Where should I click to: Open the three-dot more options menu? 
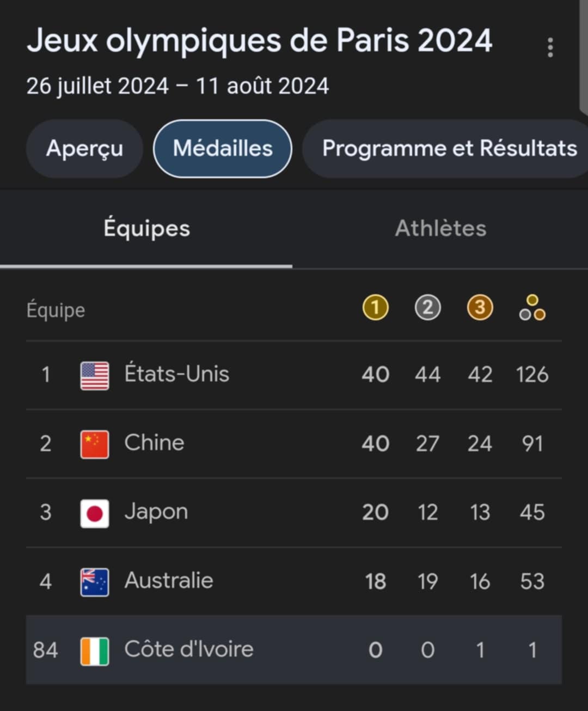tap(550, 47)
